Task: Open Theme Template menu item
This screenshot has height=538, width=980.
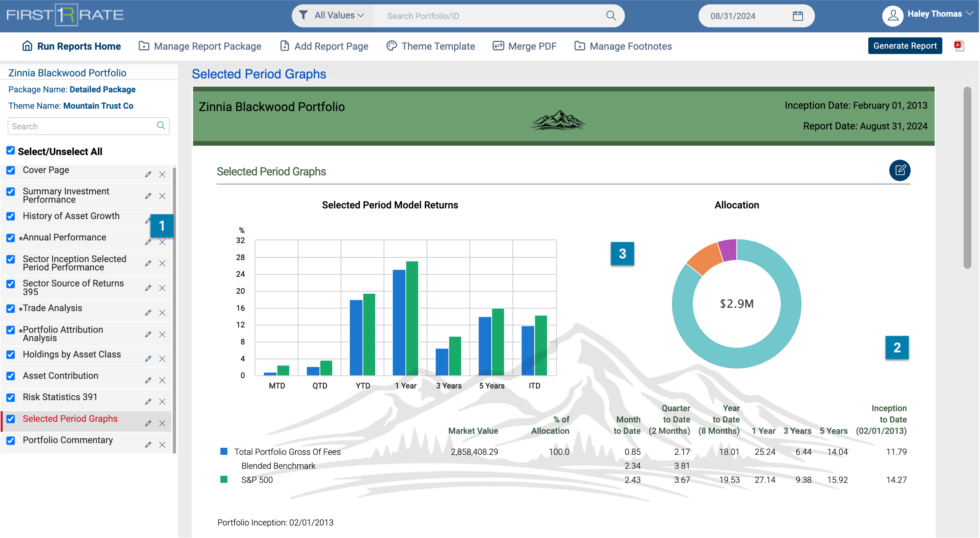Action: (x=431, y=46)
